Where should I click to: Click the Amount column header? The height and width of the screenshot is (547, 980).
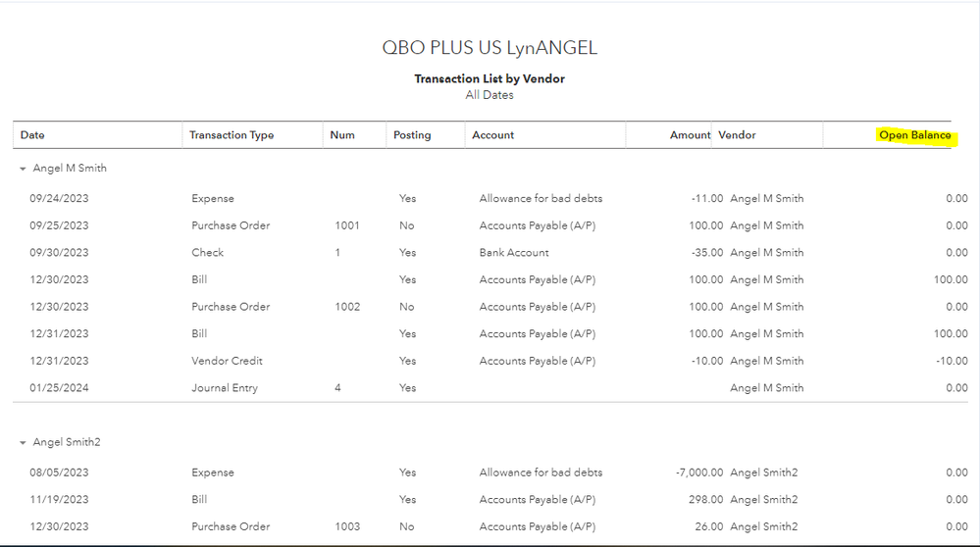point(690,135)
